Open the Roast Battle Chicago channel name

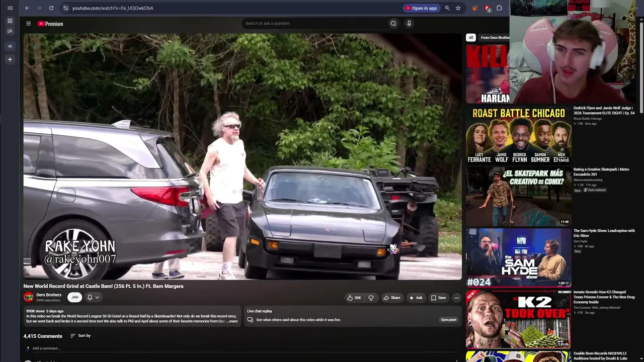pos(588,119)
